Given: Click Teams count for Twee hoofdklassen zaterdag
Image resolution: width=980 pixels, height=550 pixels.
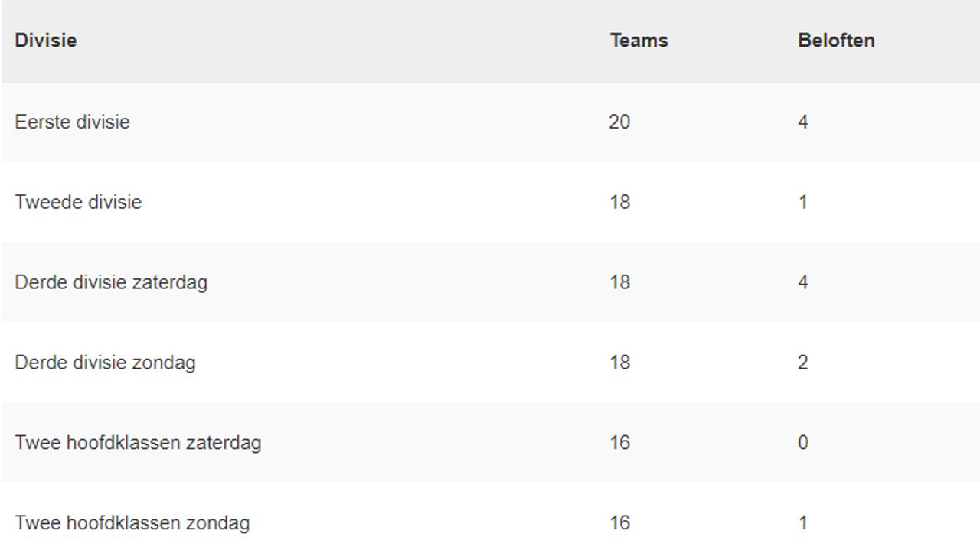Looking at the screenshot, I should point(619,443).
